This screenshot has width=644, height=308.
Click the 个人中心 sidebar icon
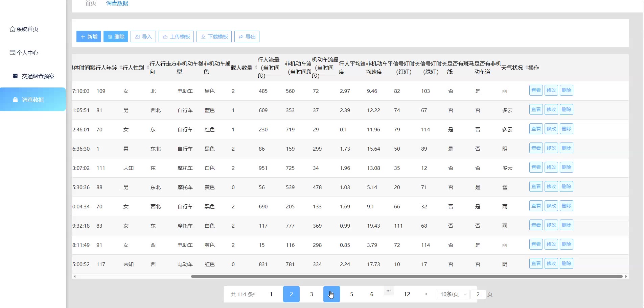(x=13, y=53)
